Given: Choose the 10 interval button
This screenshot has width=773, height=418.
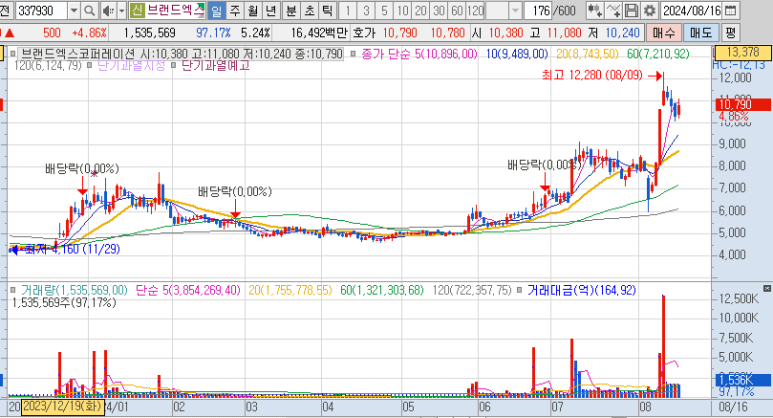Looking at the screenshot, I should [x=403, y=10].
